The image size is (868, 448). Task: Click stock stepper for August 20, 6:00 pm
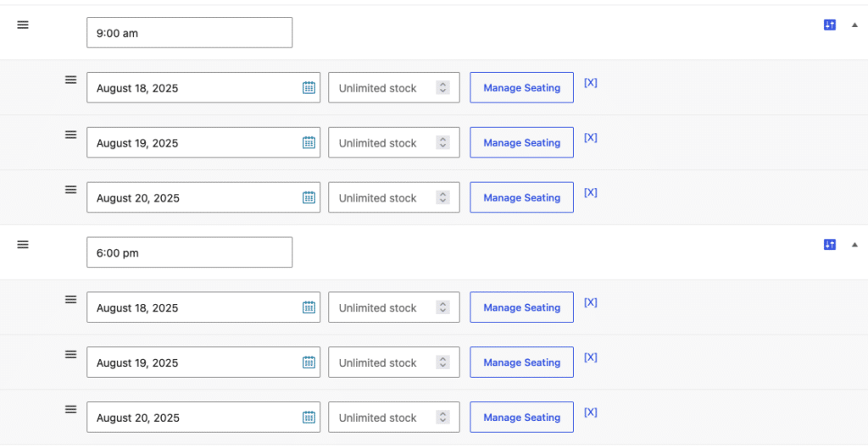442,417
